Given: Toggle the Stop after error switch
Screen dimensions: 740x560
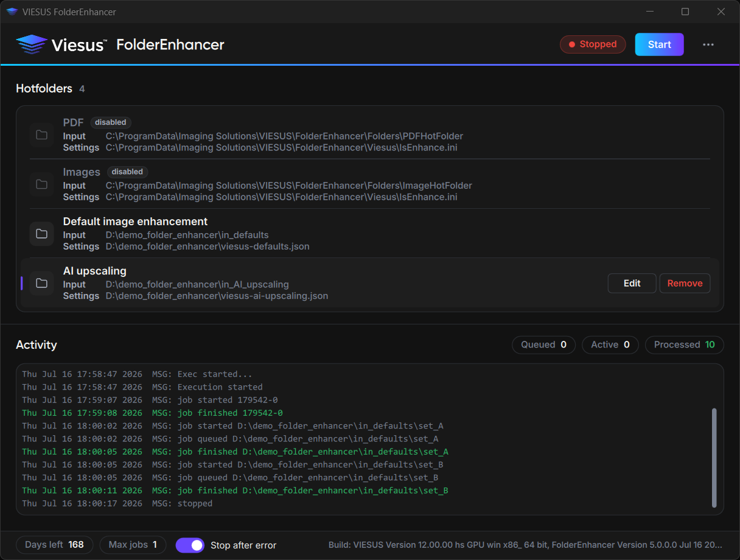Looking at the screenshot, I should click(x=190, y=545).
